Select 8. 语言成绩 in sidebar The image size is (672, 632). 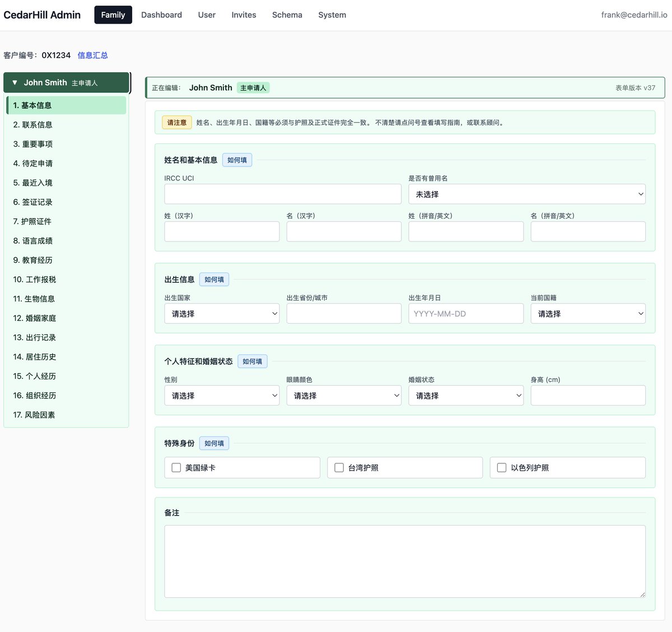(x=66, y=240)
